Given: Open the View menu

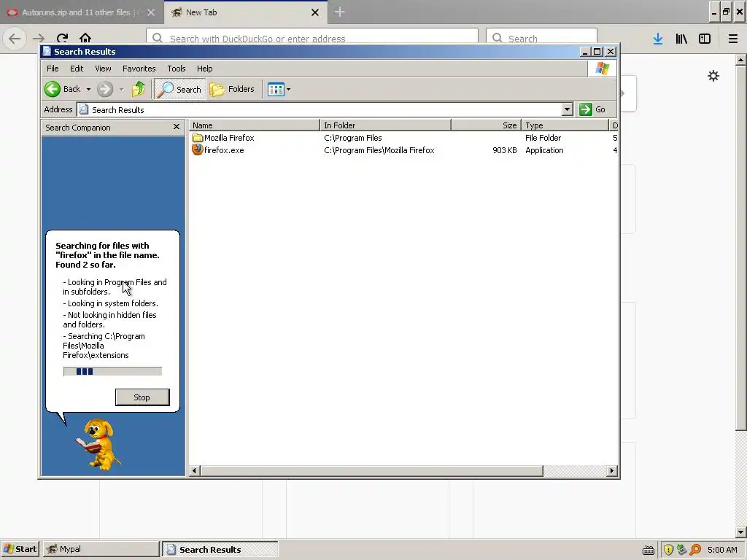Looking at the screenshot, I should click(x=103, y=69).
